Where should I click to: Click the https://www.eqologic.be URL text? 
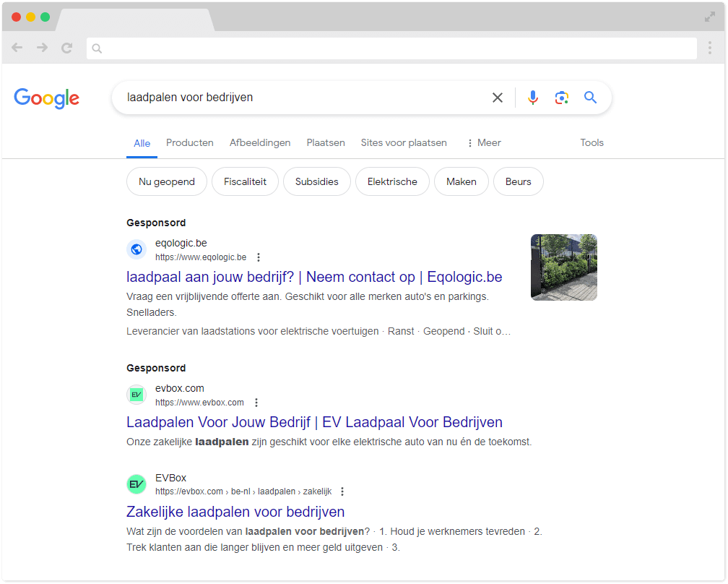click(201, 257)
